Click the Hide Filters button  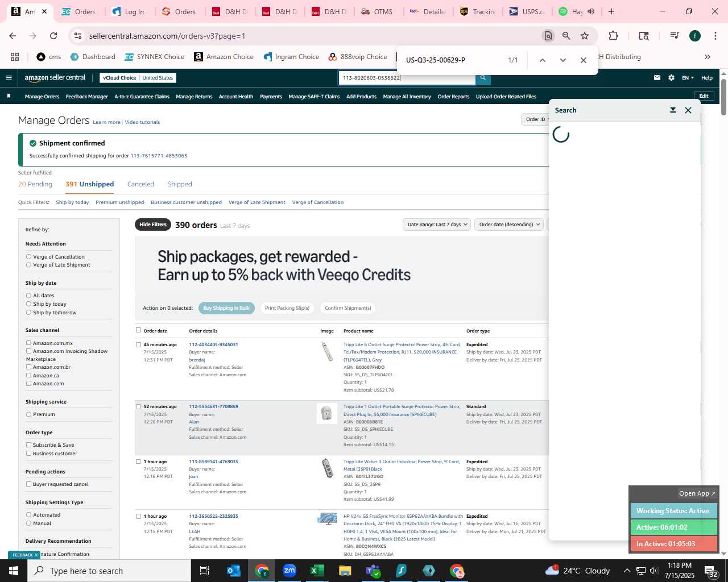tap(153, 225)
